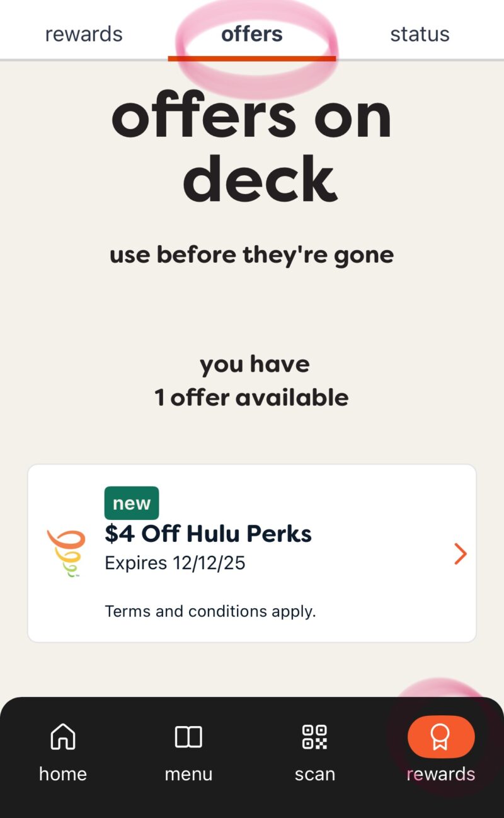Click "Terms and conditions apply." text
The image size is (504, 818).
(210, 611)
